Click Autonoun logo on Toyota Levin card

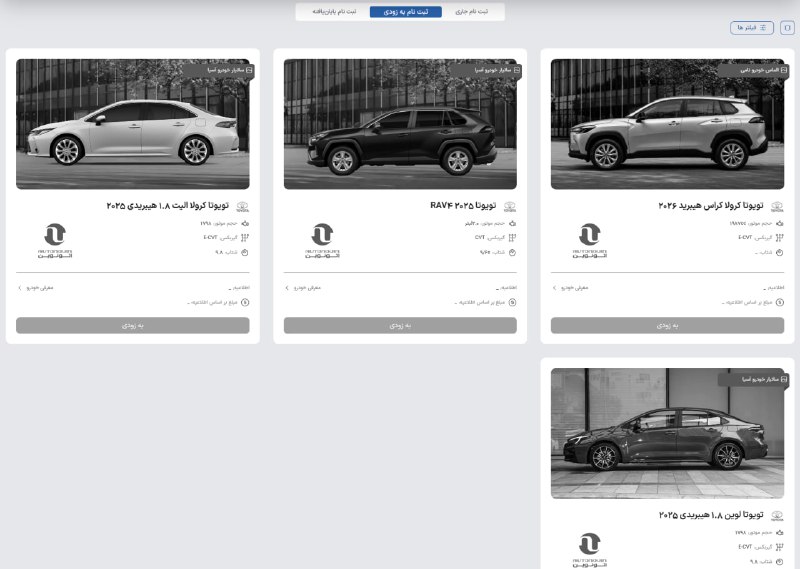(x=590, y=550)
